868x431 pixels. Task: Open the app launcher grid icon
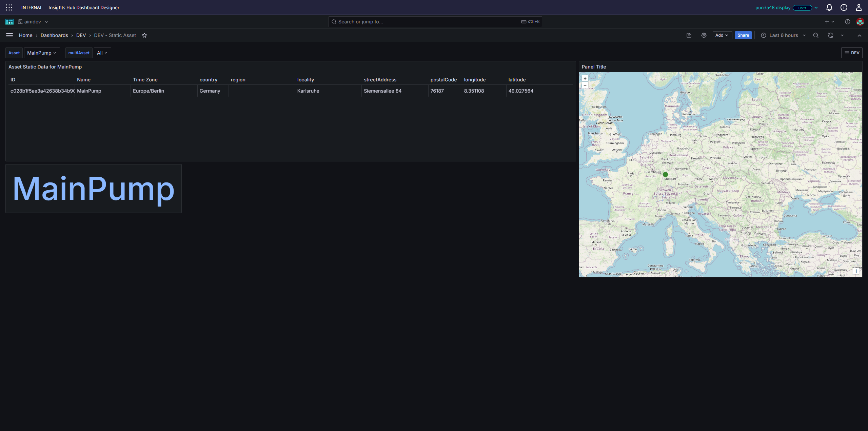click(x=9, y=7)
